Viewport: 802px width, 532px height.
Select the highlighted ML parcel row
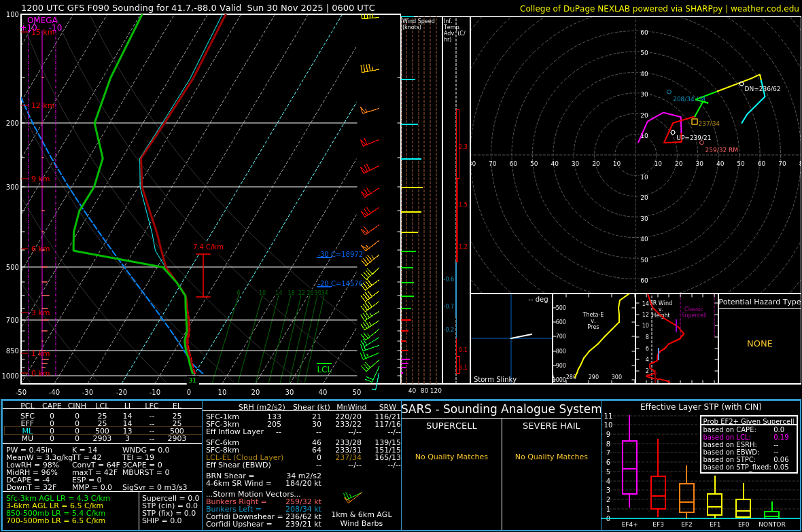tap(103, 431)
